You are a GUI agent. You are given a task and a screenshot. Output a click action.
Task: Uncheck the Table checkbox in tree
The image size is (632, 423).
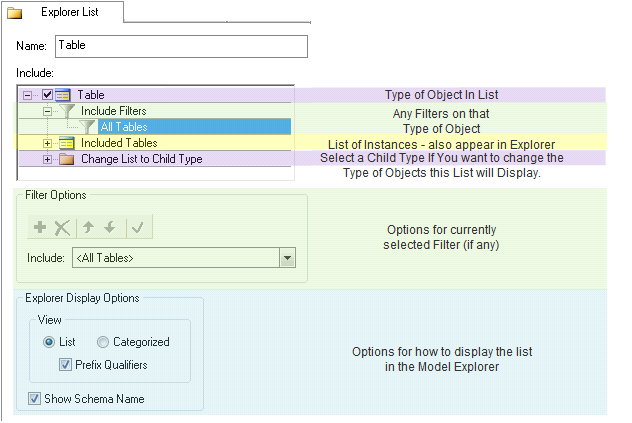(x=47, y=95)
